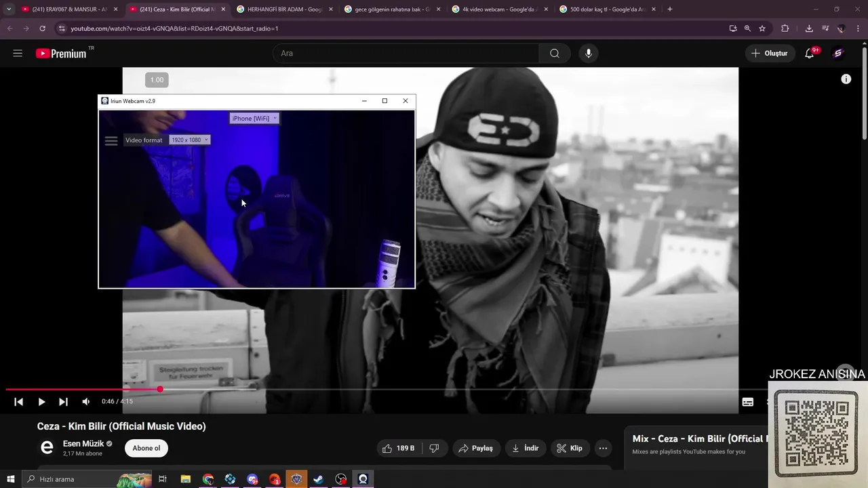Install app icon in address bar
This screenshot has height=488, width=868.
click(x=733, y=28)
